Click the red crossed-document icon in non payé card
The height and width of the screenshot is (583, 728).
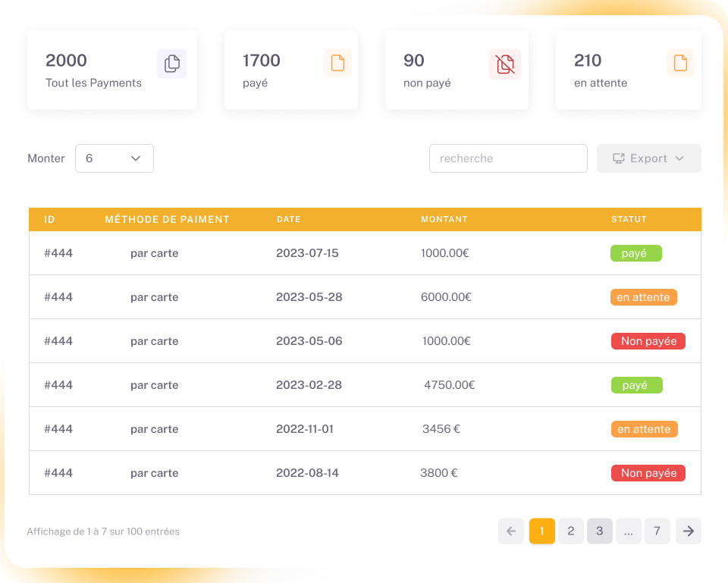(505, 64)
